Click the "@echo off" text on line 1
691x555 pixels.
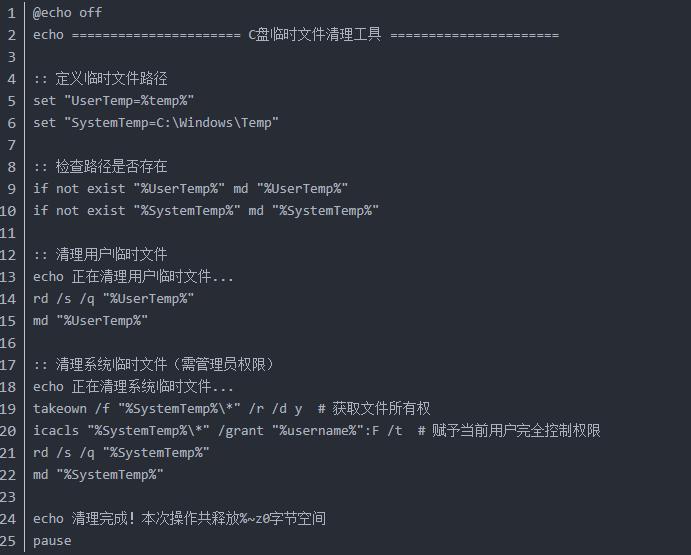pyautogui.click(x=67, y=13)
